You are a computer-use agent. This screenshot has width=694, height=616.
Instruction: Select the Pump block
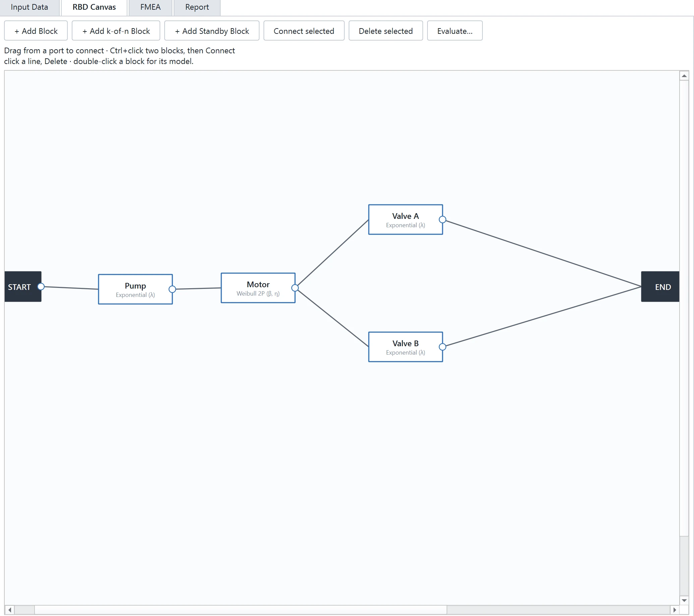tap(135, 289)
